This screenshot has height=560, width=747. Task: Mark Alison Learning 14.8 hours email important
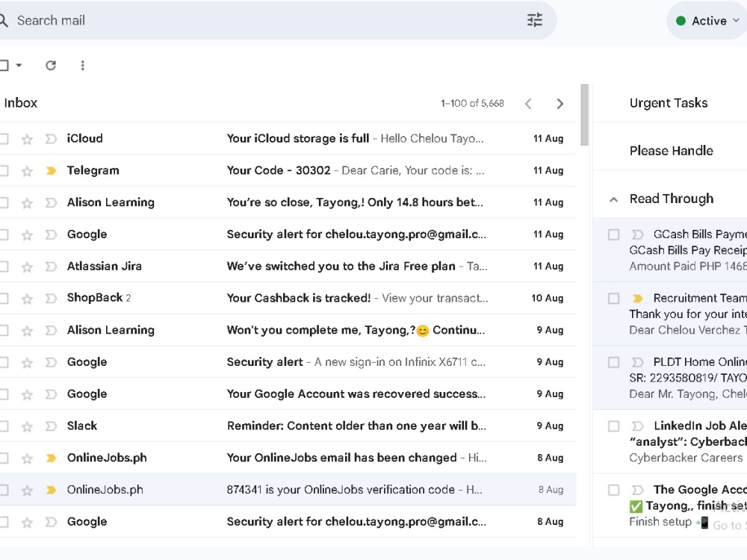tap(51, 203)
